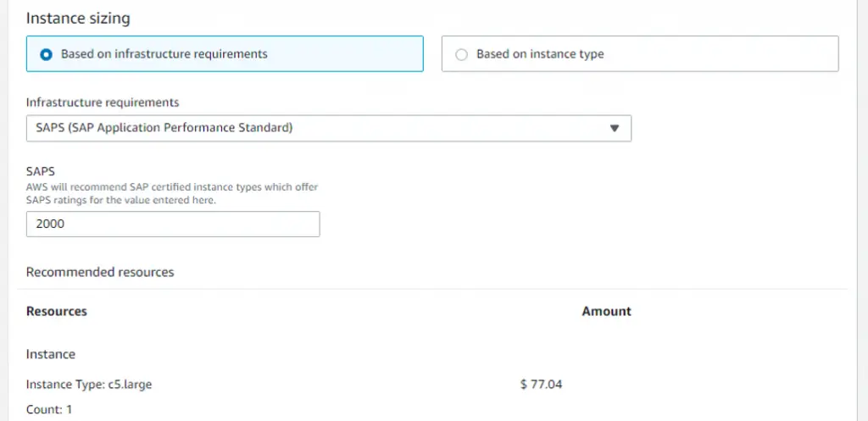The width and height of the screenshot is (868, 421).
Task: Click the 'Recommended resources' heading
Action: [x=100, y=272]
